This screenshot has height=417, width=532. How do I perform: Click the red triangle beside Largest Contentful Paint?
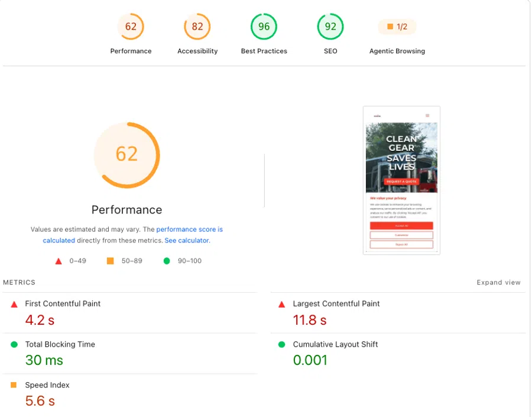[x=281, y=304]
